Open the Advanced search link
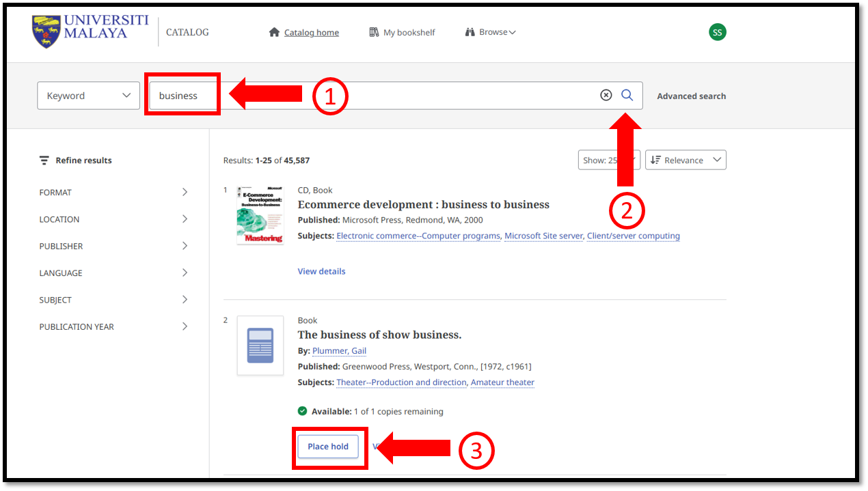 pyautogui.click(x=691, y=96)
